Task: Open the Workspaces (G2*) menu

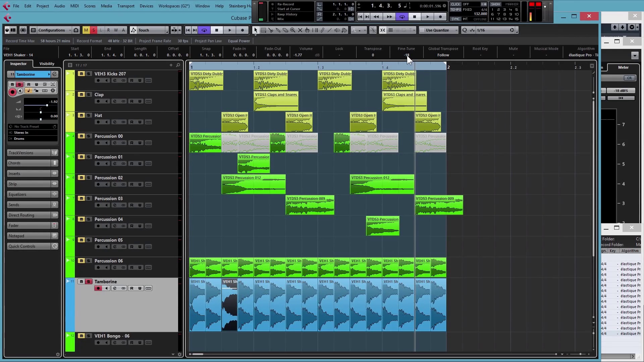Action: click(x=174, y=6)
